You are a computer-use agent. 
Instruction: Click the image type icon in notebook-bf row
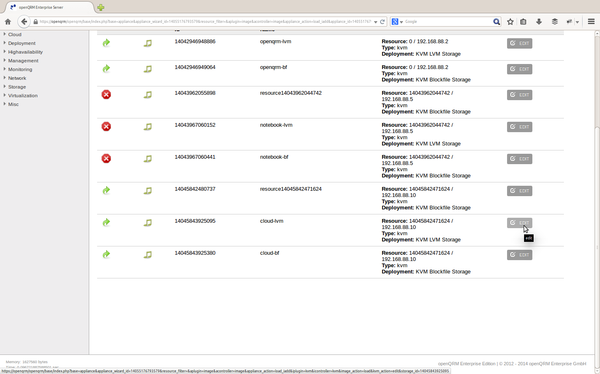pos(148,158)
